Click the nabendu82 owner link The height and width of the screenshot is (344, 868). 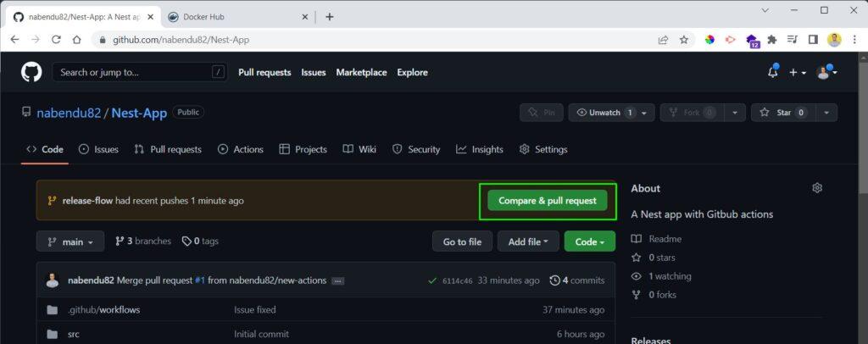tap(69, 113)
